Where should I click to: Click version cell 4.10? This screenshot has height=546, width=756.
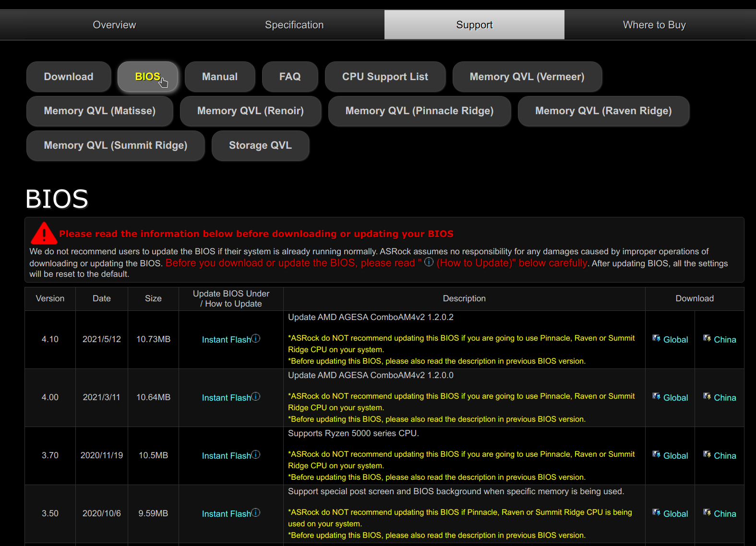pos(50,339)
